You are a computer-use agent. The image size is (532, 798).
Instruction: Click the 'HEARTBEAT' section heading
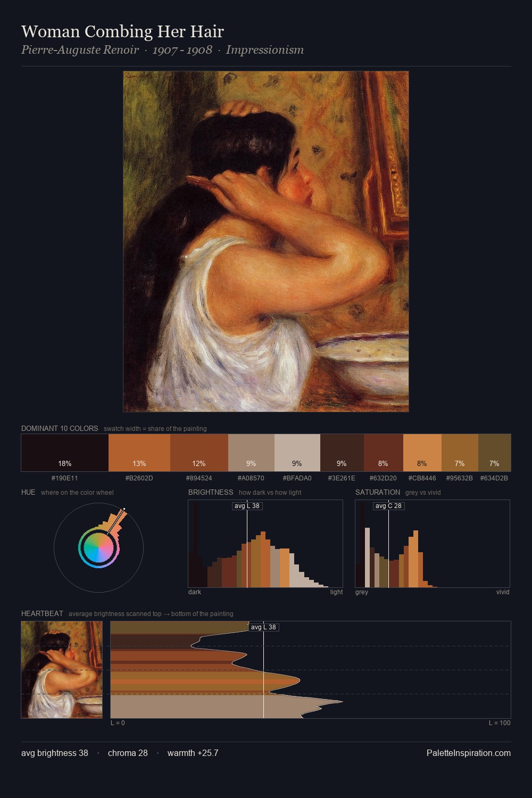click(x=42, y=613)
